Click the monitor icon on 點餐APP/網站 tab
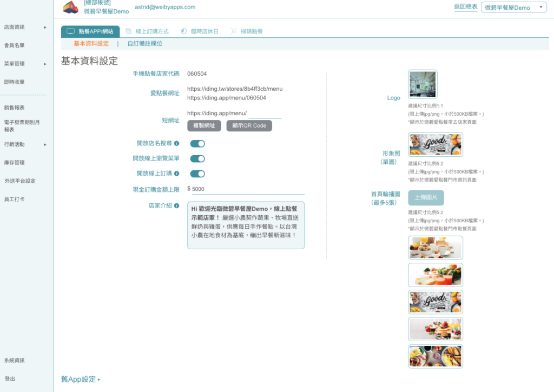Viewport: 554px width, 392px height. point(71,31)
